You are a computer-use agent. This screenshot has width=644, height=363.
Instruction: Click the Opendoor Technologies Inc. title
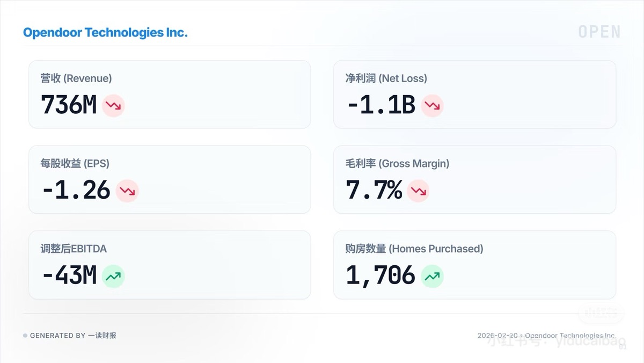(x=105, y=33)
